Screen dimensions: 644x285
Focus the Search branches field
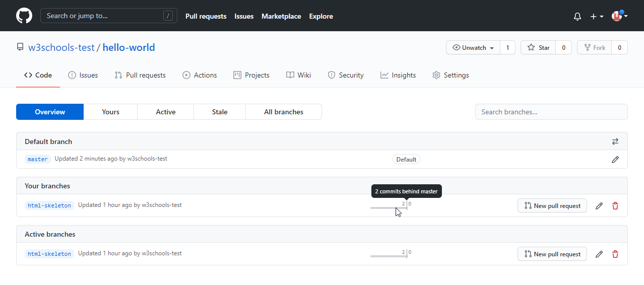(551, 112)
